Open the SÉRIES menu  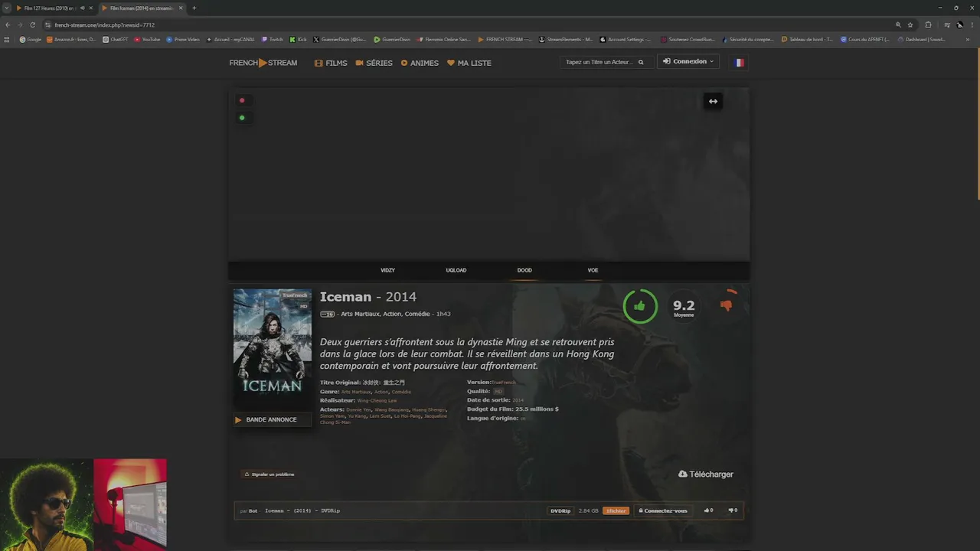coord(374,63)
